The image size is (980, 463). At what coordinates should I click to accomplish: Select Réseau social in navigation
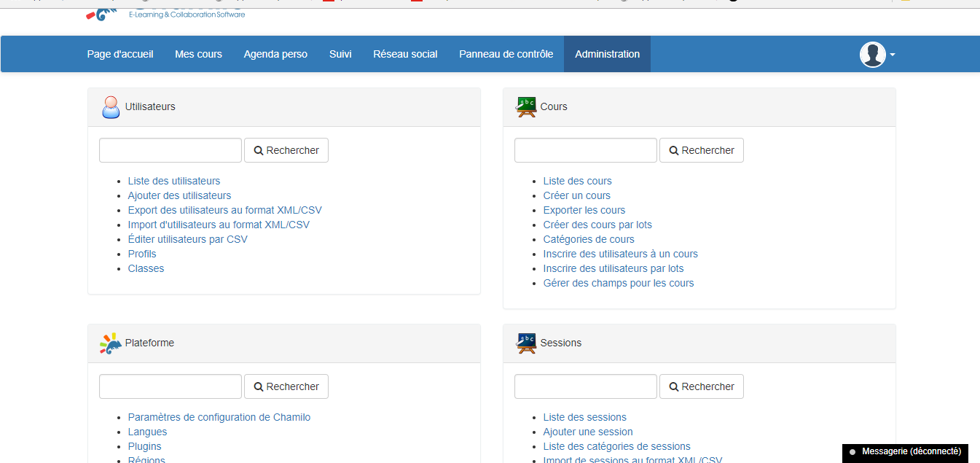pyautogui.click(x=405, y=55)
